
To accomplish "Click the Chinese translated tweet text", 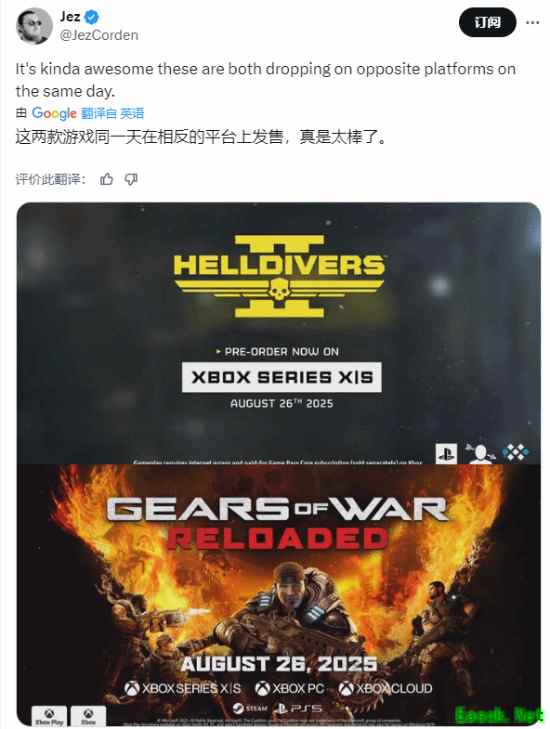I will 201,137.
